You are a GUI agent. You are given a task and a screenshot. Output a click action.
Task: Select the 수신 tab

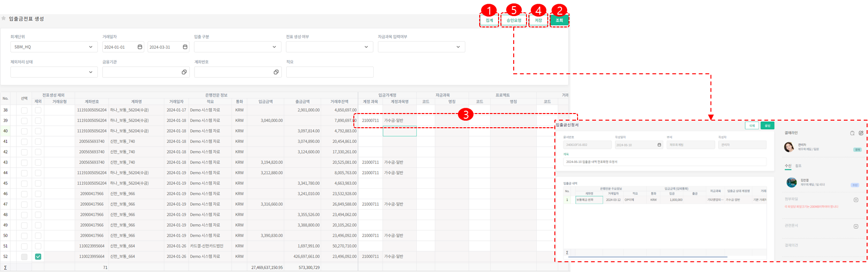pos(788,166)
